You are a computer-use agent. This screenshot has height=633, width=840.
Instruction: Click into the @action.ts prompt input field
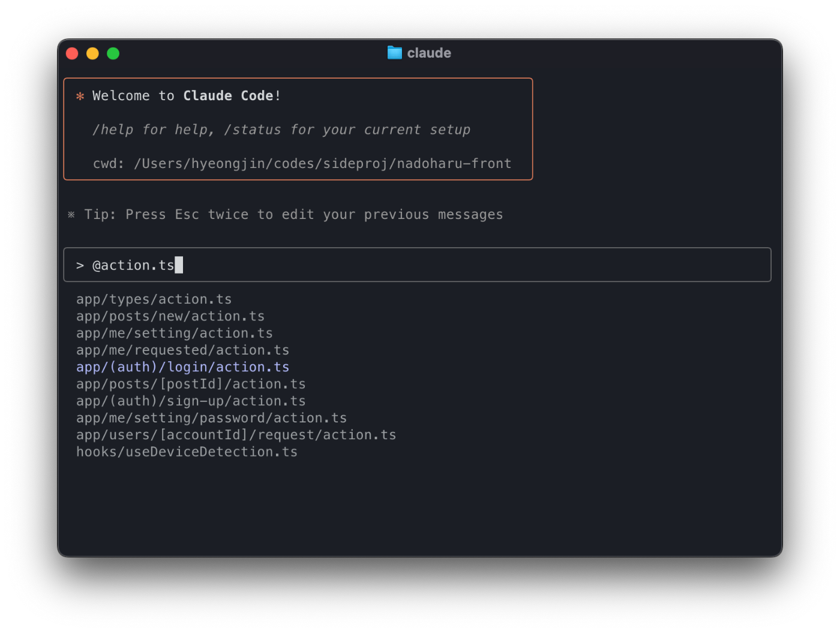[x=417, y=265]
